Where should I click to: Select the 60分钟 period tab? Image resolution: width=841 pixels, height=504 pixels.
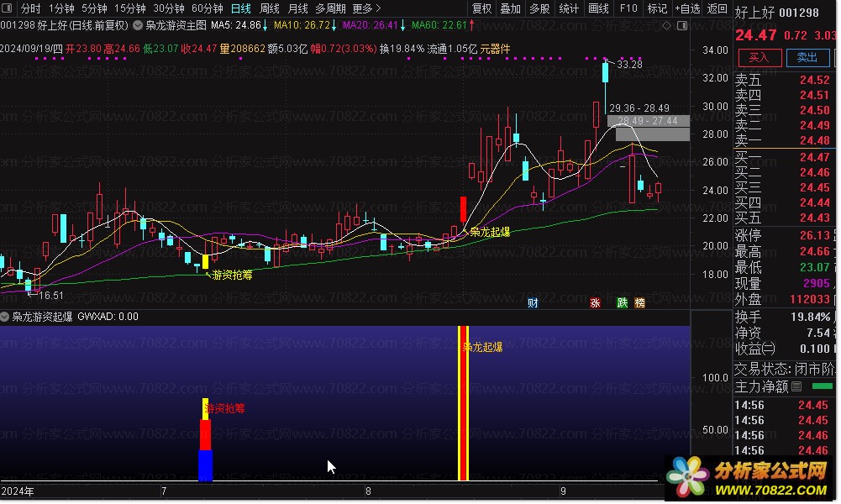click(208, 8)
